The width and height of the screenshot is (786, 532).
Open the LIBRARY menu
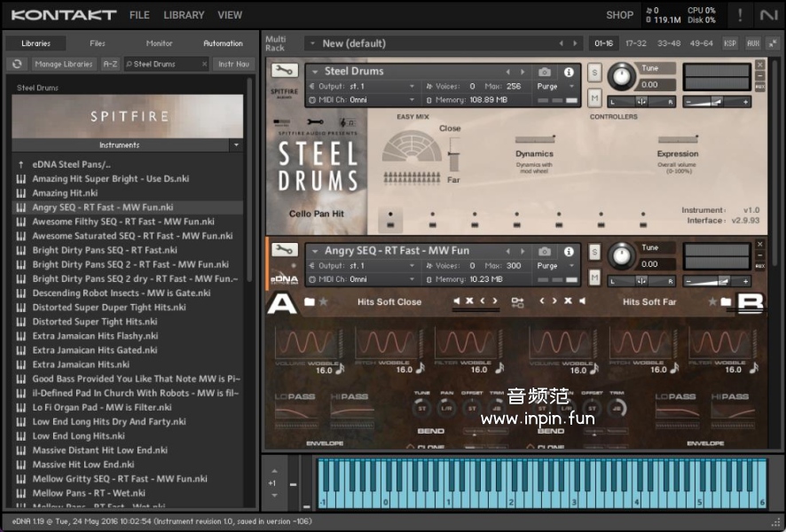184,15
